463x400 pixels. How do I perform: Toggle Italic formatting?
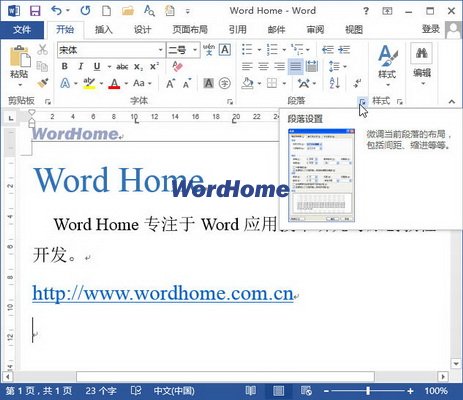[x=80, y=66]
